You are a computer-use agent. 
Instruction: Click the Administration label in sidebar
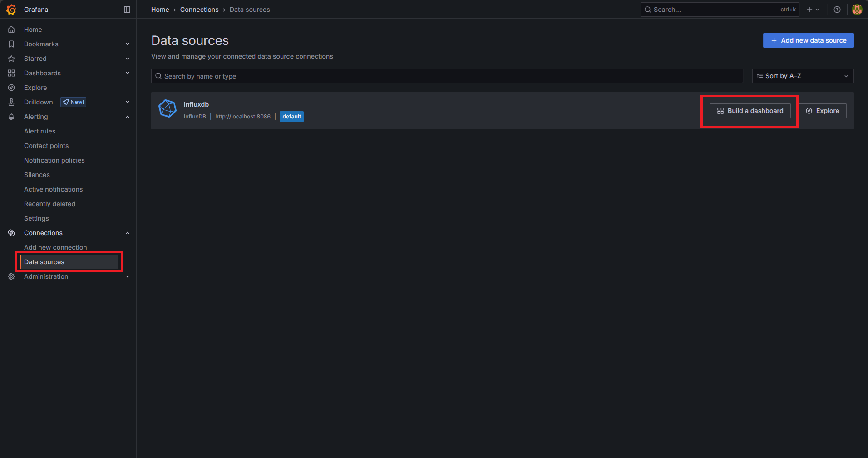pyautogui.click(x=46, y=276)
